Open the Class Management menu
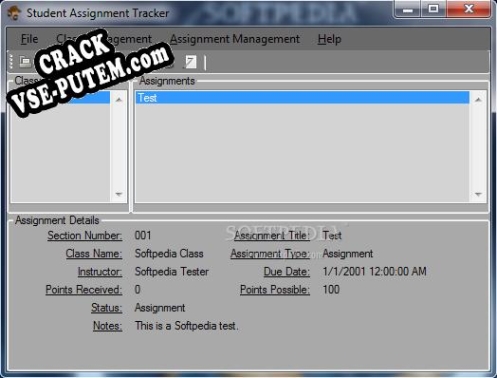497x378 pixels. tap(104, 39)
